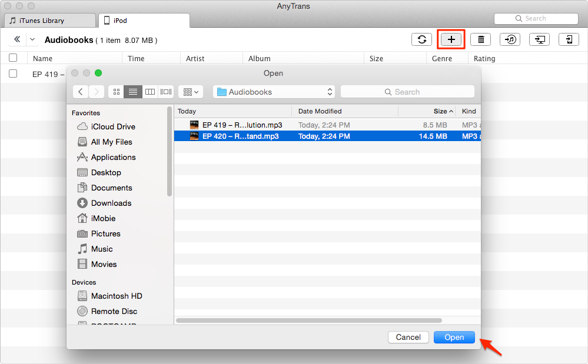Viewport: 588px width, 364px height.
Task: Click the send to iTunes button
Action: (510, 39)
